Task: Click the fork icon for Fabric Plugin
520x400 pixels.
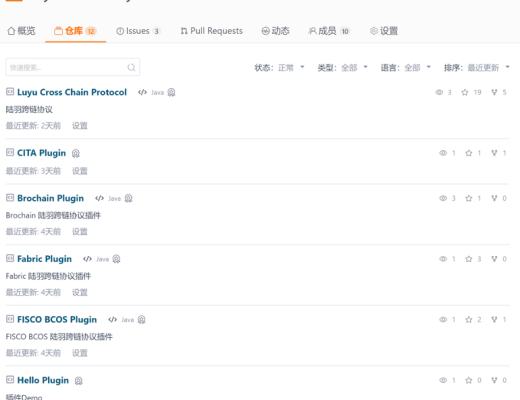Action: pos(494,259)
